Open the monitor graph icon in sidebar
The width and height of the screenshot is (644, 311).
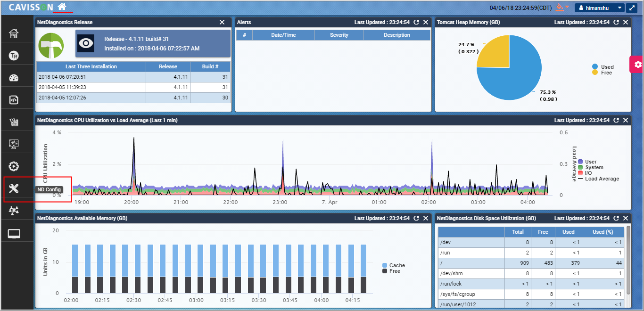point(14,144)
